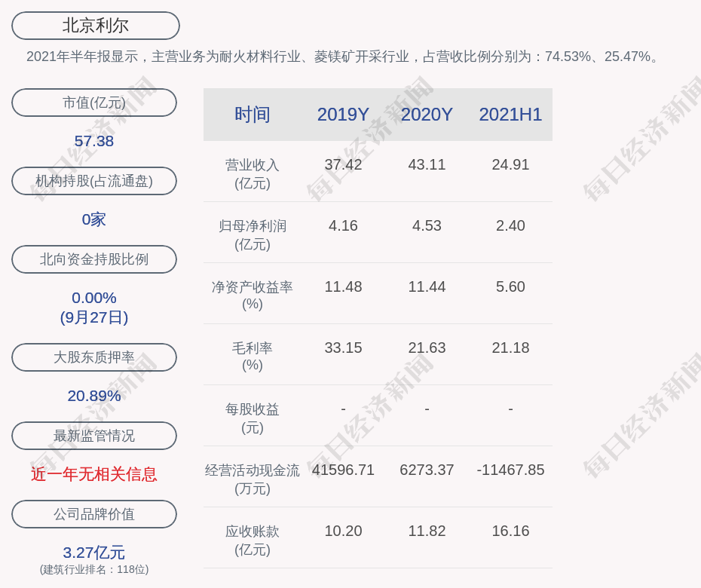Click the 时间 table header cell
This screenshot has height=588, width=701.
tap(252, 115)
